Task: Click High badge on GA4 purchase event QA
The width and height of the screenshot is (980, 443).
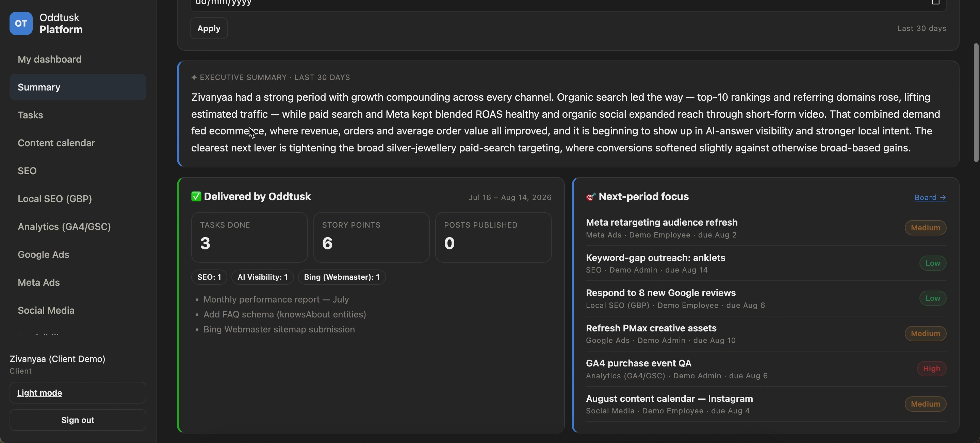Action: (x=932, y=368)
